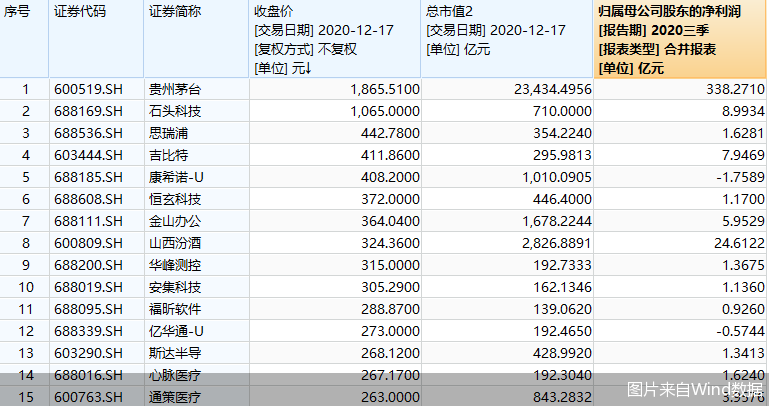Image resolution: width=769 pixels, height=406 pixels.
Task: Click net profit -1.7589
Action: pyautogui.click(x=741, y=177)
